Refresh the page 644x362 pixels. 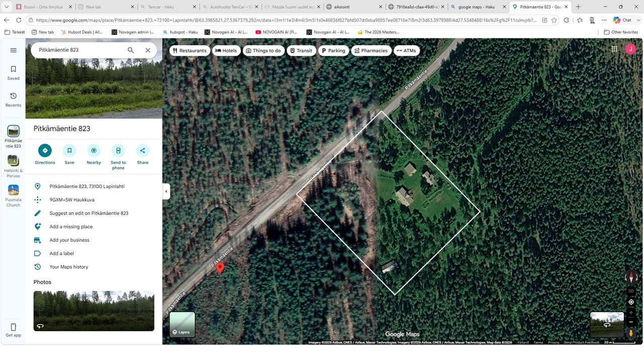[x=19, y=20]
